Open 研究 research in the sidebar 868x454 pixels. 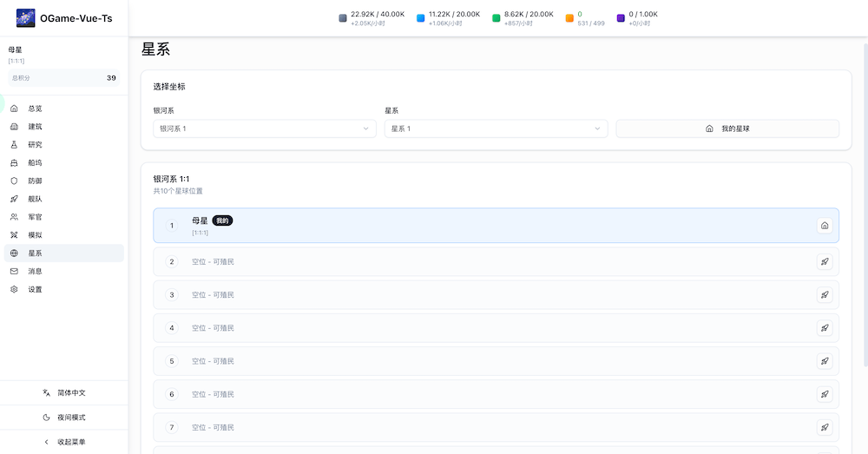pos(35,144)
